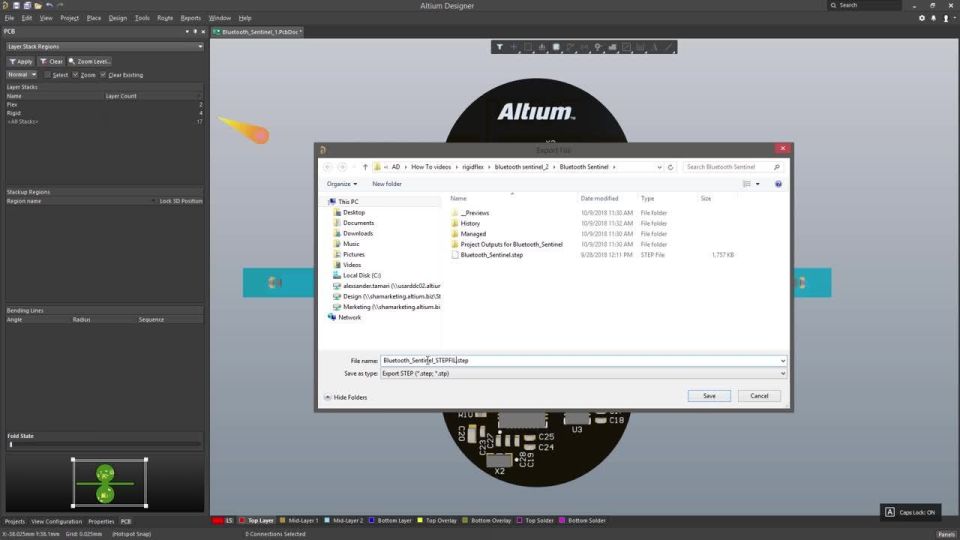Click the interactive routing tool in active bar

(570, 47)
